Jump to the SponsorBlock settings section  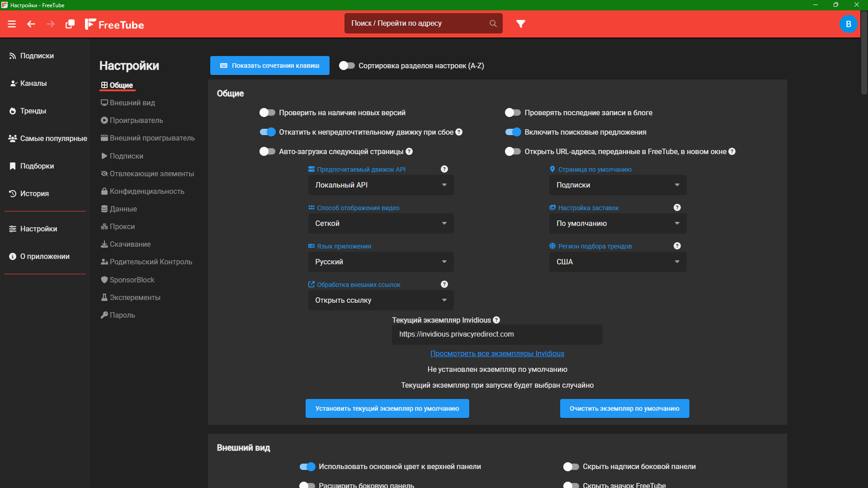point(132,280)
